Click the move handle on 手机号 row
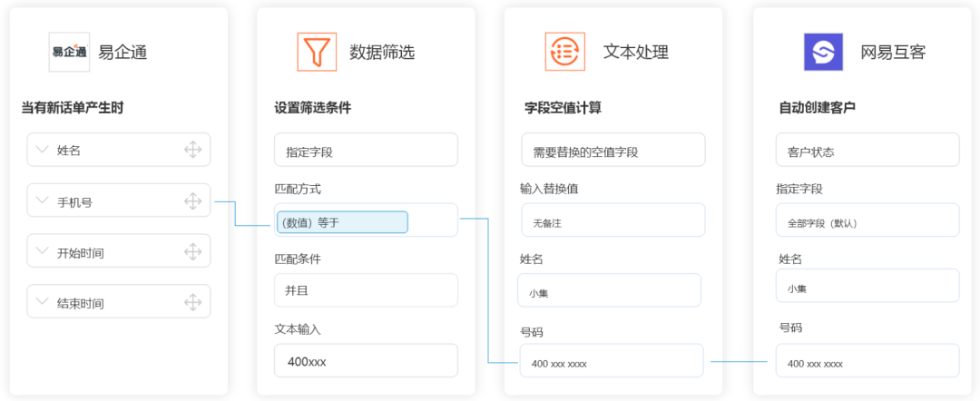 [x=192, y=200]
